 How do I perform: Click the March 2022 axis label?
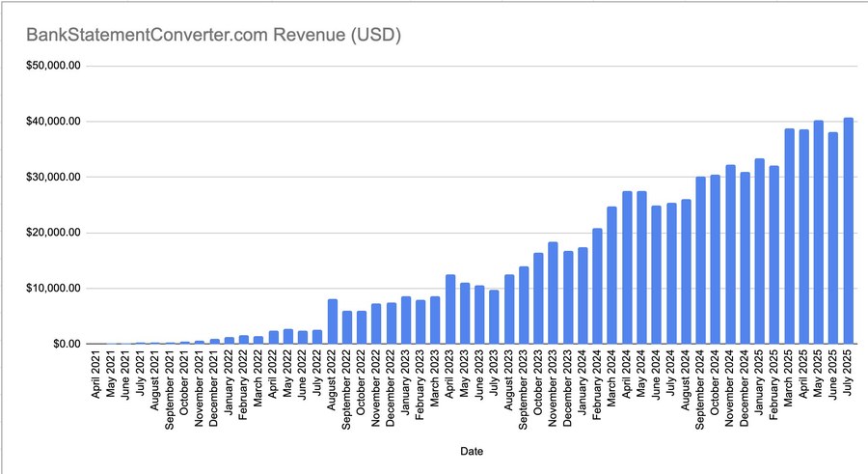[x=258, y=378]
